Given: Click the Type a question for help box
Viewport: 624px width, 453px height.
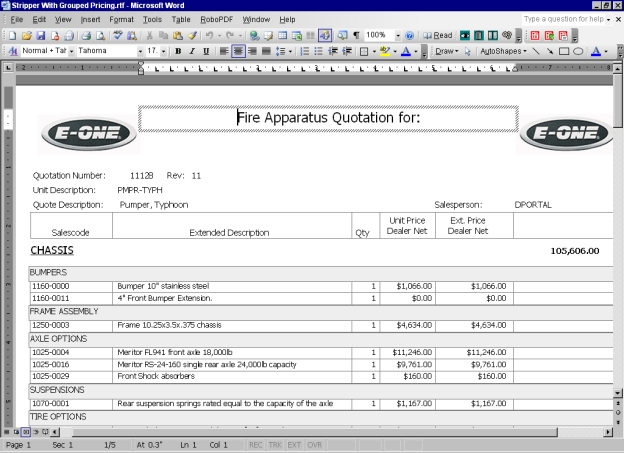Looking at the screenshot, I should coord(564,19).
